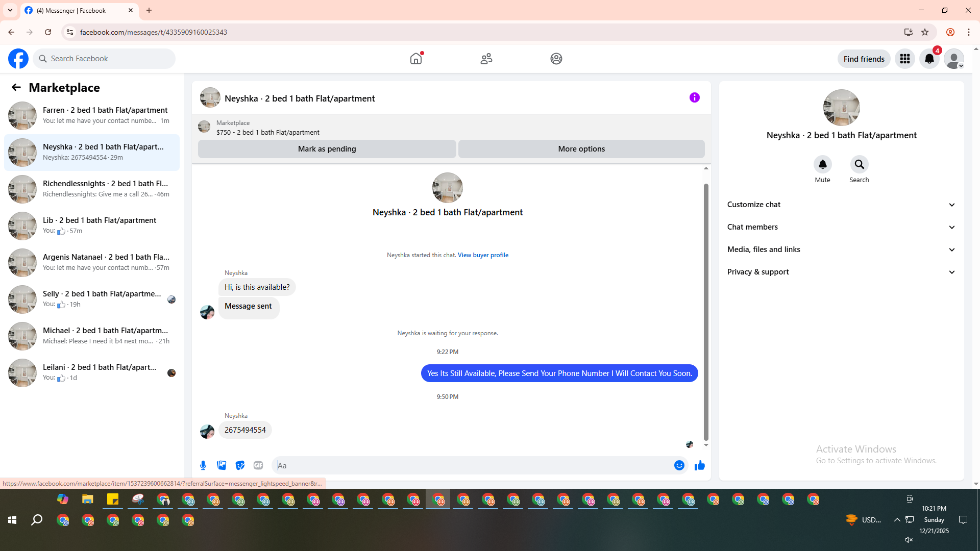Click the chat scrollbar thumb

(706, 311)
